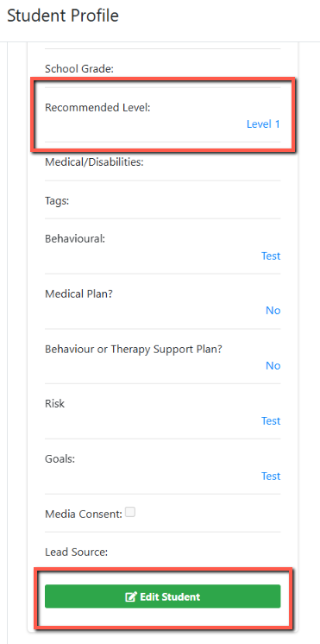This screenshot has width=320, height=644.
Task: Select the Risk Test value
Action: pyautogui.click(x=271, y=421)
